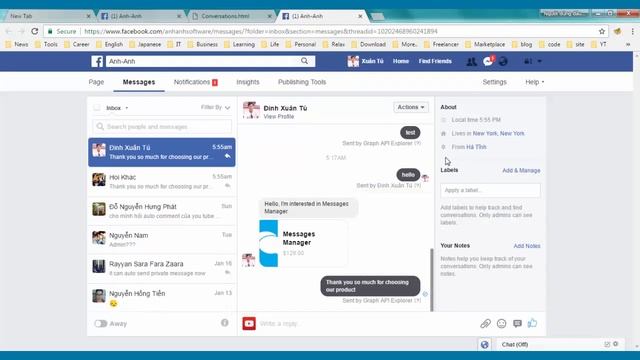Click Find Friends link
640x360 pixels.
(435, 61)
